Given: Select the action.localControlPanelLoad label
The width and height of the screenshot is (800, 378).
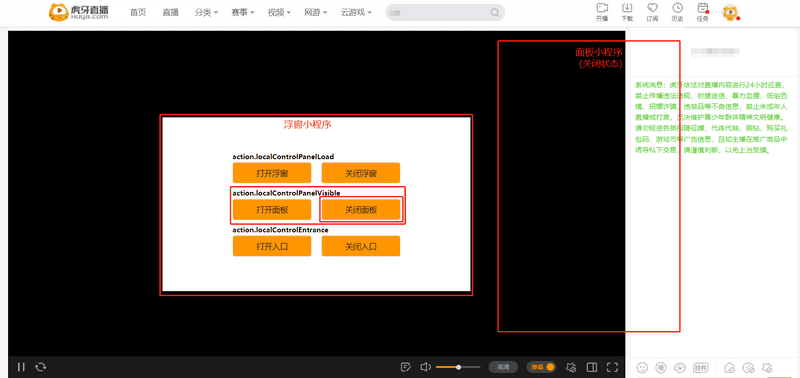Looking at the screenshot, I should [283, 157].
